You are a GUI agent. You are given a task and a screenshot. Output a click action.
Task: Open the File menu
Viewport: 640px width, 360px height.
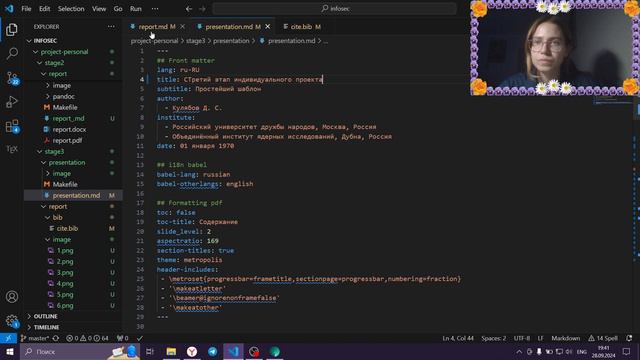[26, 9]
